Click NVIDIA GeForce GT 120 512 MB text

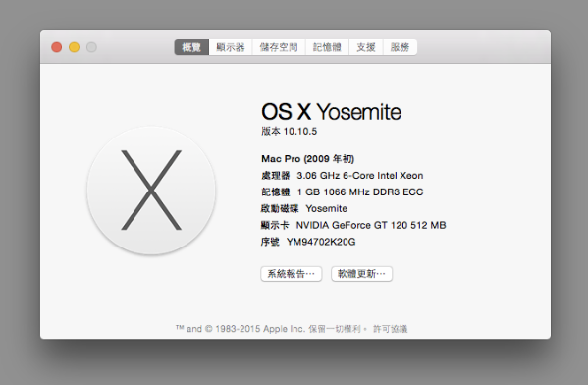click(x=371, y=225)
